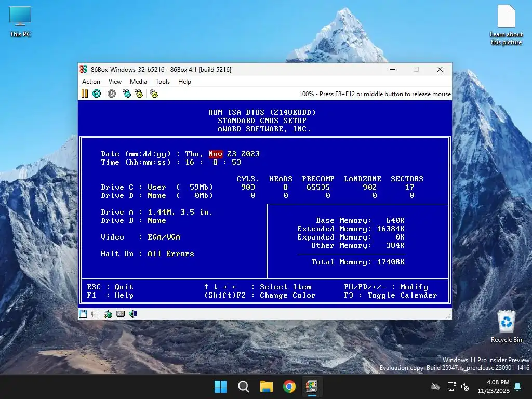532x399 pixels.
Task: Click Base Memory value 640K
Action: (x=395, y=220)
